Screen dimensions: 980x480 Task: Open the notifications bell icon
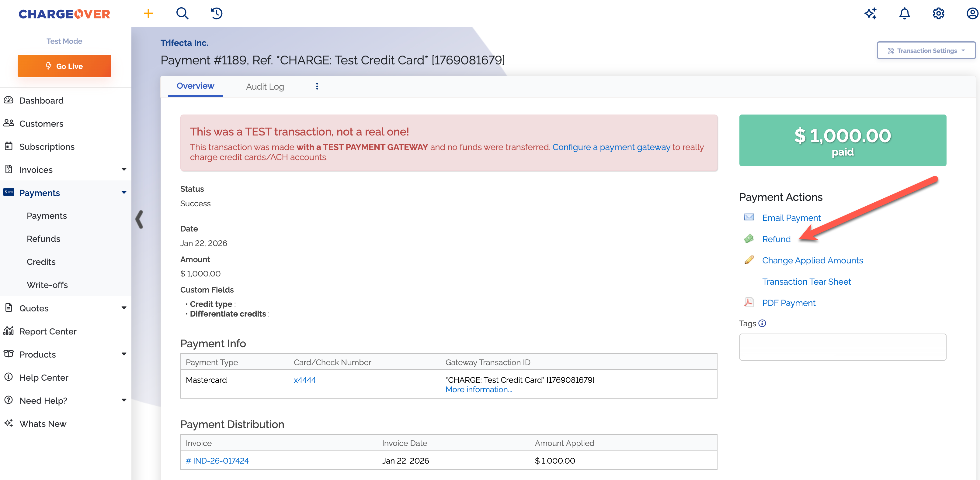click(x=904, y=14)
